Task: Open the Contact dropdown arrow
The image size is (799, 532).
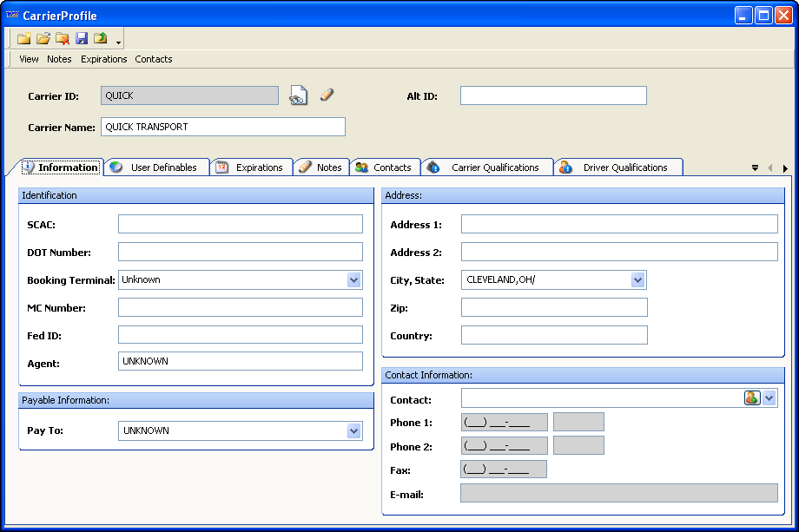Action: 769,397
